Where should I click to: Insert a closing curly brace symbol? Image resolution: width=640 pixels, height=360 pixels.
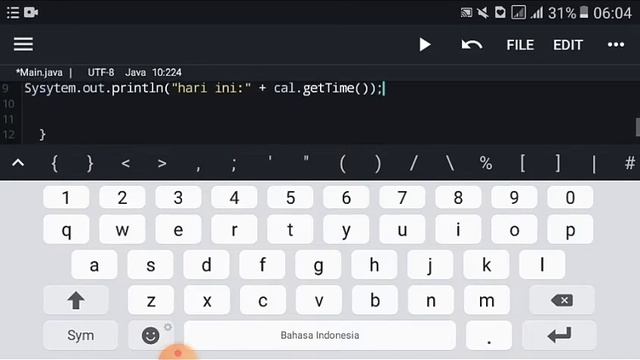pyautogui.click(x=90, y=164)
